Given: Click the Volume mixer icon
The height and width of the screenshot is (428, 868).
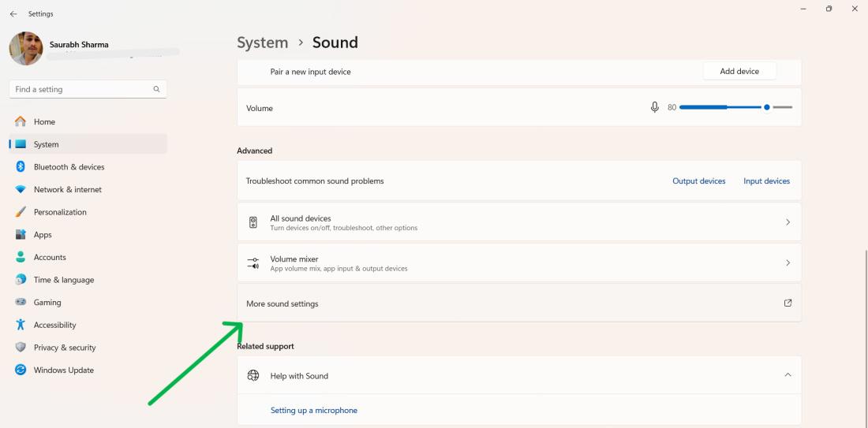Looking at the screenshot, I should (x=253, y=263).
